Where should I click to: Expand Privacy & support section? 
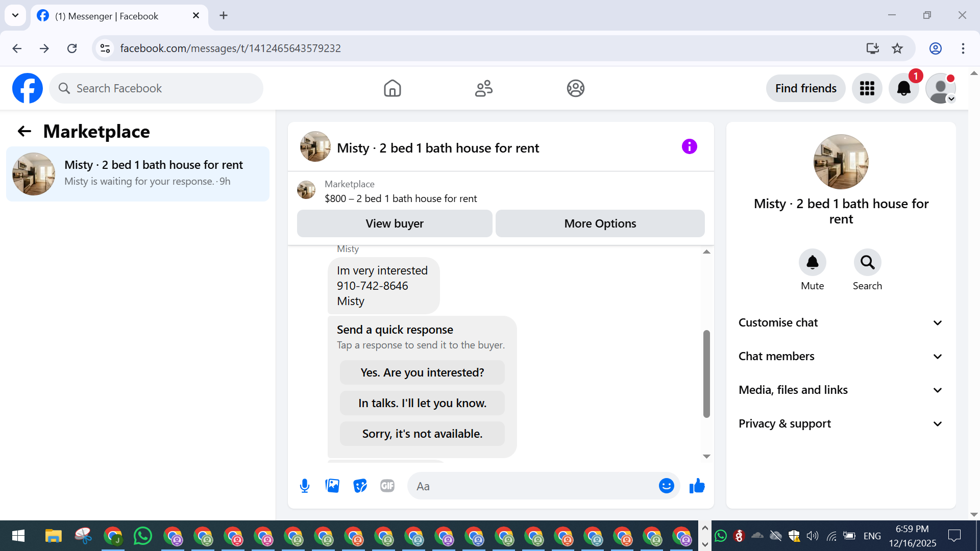click(x=841, y=424)
